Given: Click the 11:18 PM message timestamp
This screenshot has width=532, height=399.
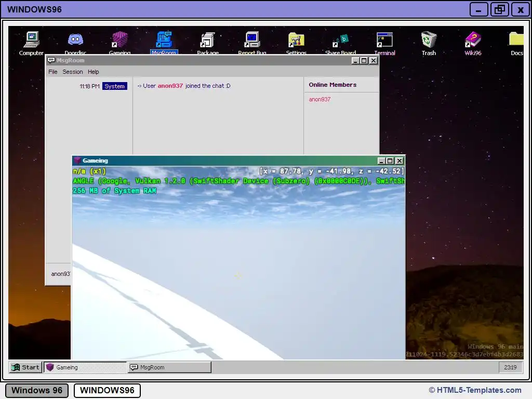Looking at the screenshot, I should coord(89,86).
